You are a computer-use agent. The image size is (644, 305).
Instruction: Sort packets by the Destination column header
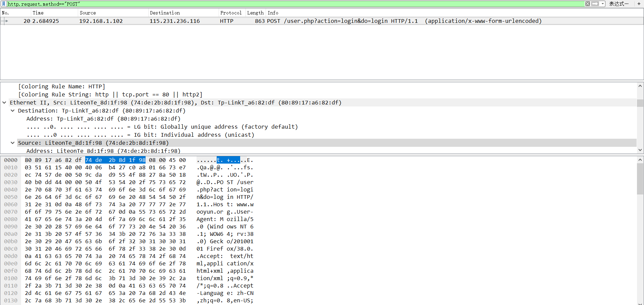pyautogui.click(x=183, y=13)
